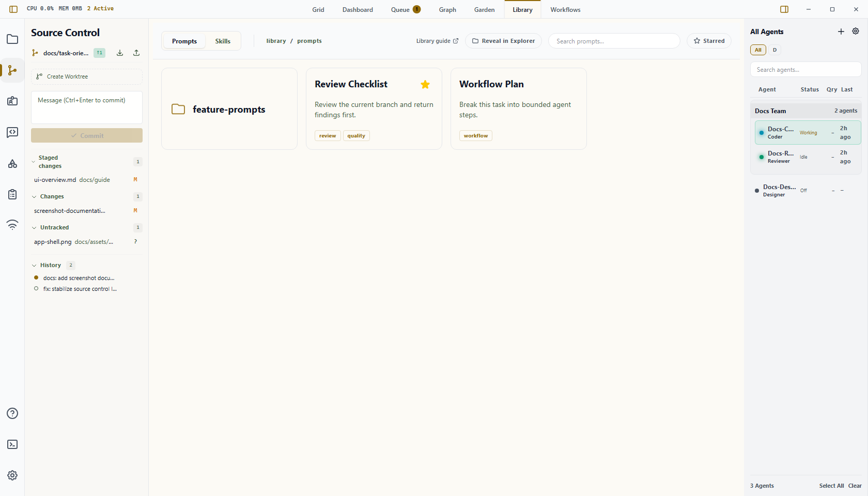Select ui-overview.md staged file
This screenshot has width=868, height=496.
tap(86, 180)
